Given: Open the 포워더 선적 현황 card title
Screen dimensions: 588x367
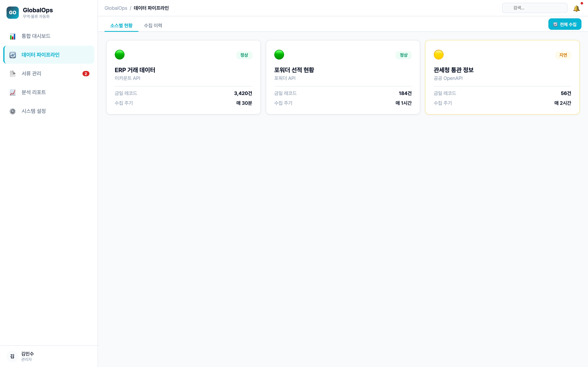Looking at the screenshot, I should point(294,70).
